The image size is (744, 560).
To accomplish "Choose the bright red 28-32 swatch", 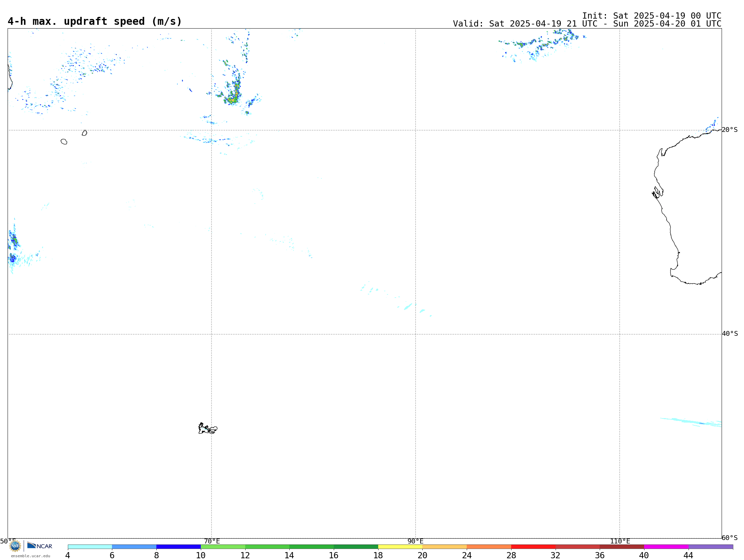I will [533, 547].
